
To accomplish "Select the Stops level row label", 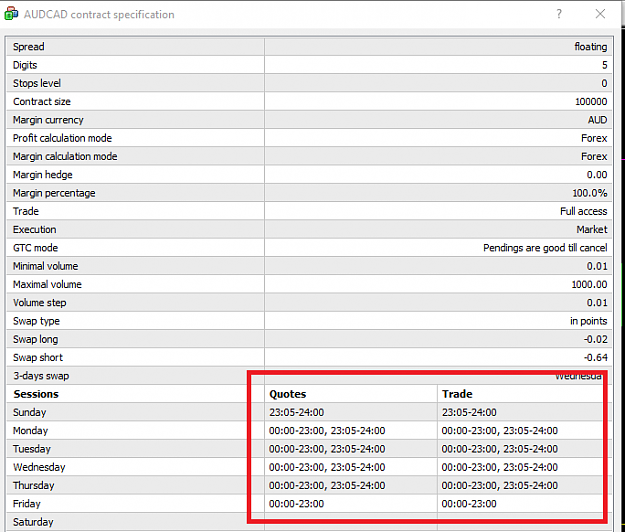I will point(37,83).
